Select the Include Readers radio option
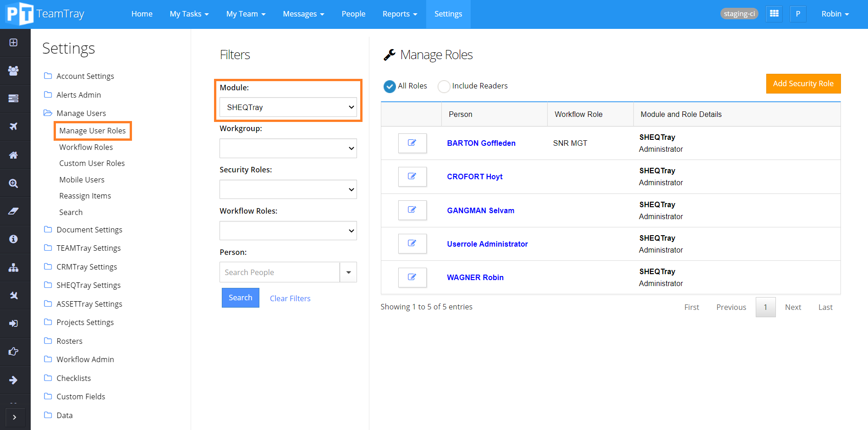Screen dimensions: 868x430 444,86
